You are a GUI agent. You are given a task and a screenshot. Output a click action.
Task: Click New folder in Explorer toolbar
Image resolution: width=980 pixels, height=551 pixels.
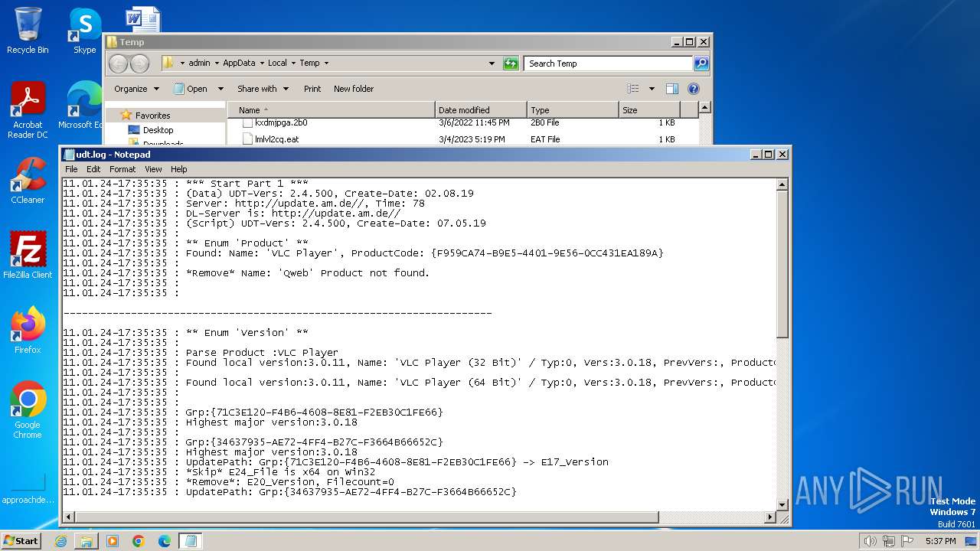(354, 89)
